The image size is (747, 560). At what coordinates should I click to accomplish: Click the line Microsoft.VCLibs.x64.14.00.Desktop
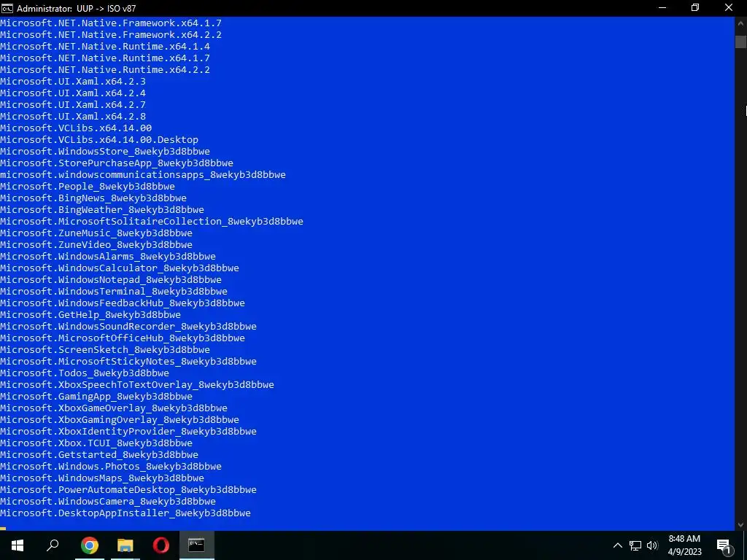click(99, 139)
